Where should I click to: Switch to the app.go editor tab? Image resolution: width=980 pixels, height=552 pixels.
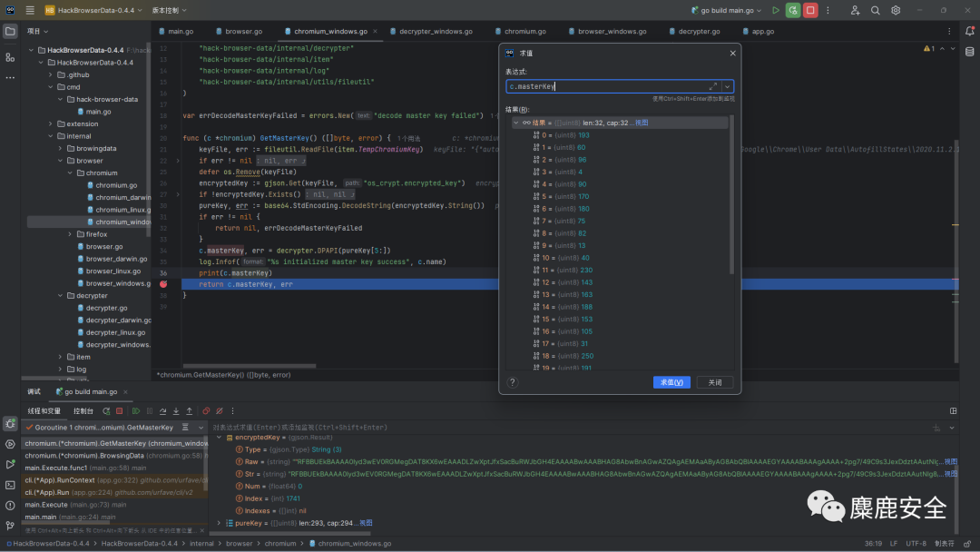point(758,31)
